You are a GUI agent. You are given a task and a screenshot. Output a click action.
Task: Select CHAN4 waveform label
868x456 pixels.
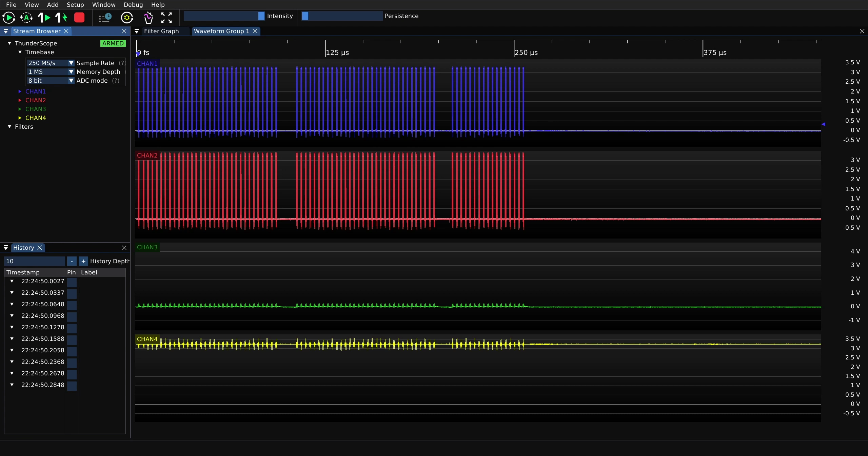coord(147,339)
